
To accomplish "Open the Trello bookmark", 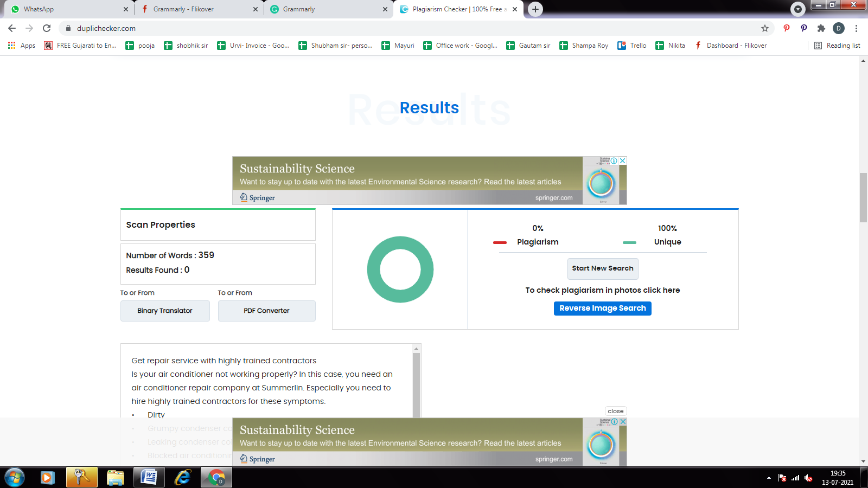I will click(x=632, y=46).
